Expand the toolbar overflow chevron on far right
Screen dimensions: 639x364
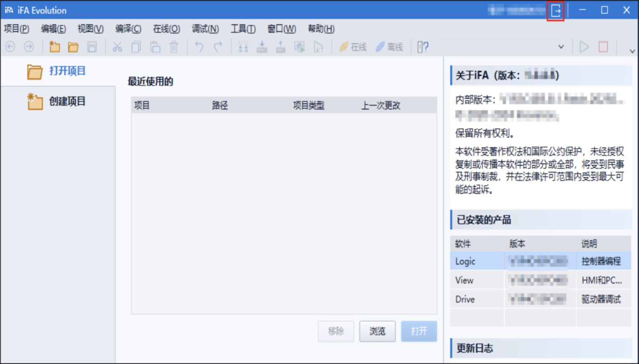coord(632,50)
